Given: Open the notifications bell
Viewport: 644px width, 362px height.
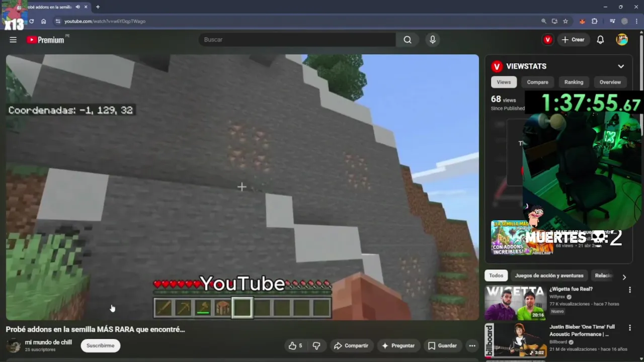Looking at the screenshot, I should coord(600,40).
